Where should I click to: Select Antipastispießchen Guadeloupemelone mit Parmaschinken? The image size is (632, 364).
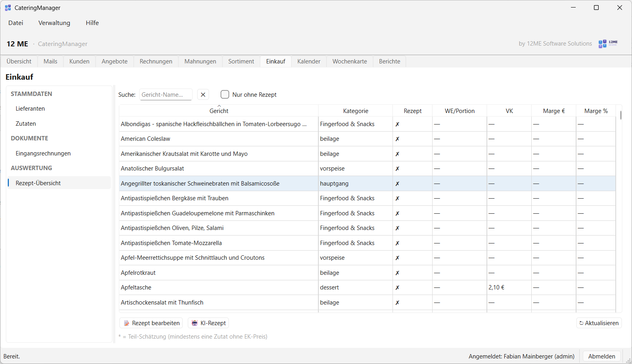pos(367,213)
